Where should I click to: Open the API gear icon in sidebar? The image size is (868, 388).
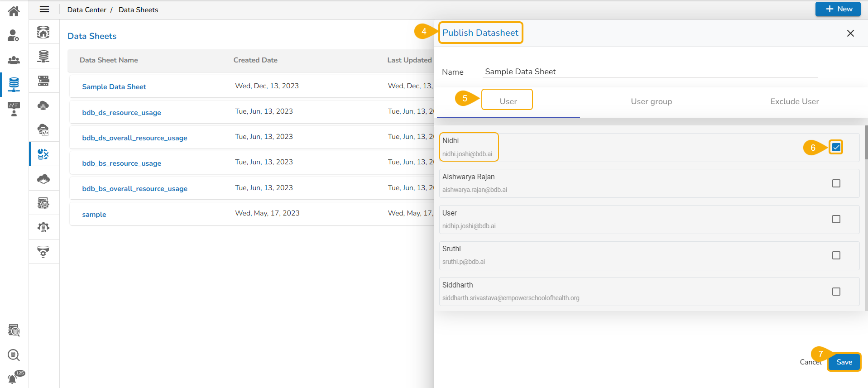click(43, 227)
